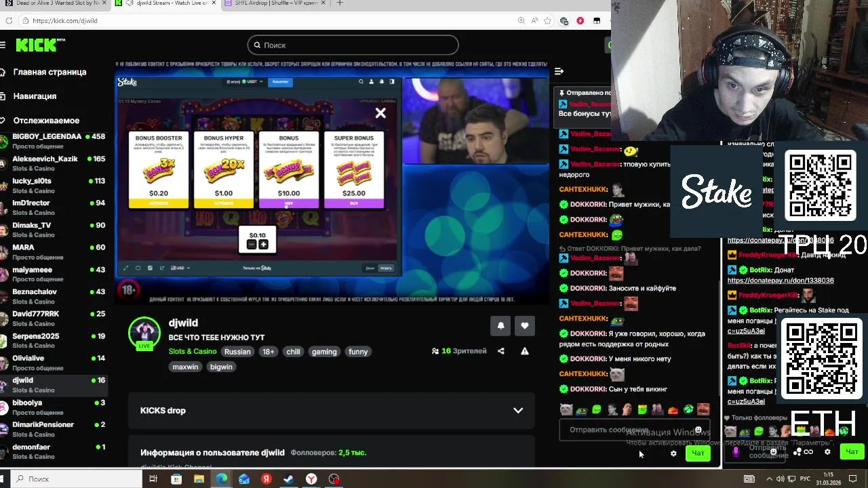This screenshot has width=868, height=488.
Task: Click the browser zoom magnifier icon
Action: tap(521, 20)
